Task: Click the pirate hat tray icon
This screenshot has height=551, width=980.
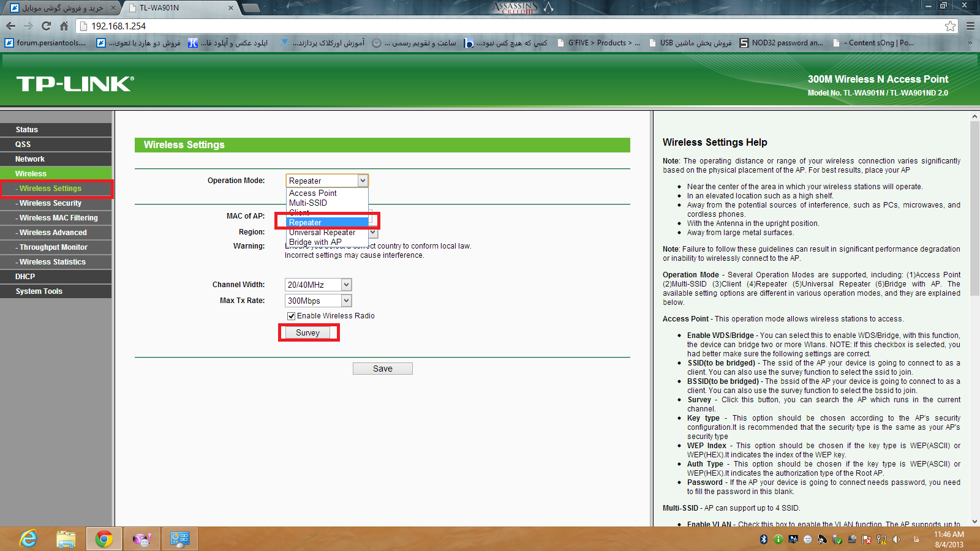Action: click(x=823, y=539)
